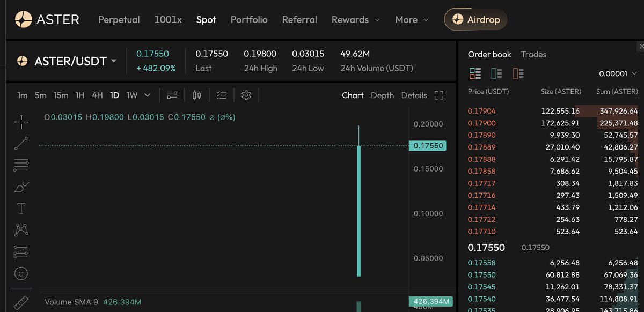Click the ask price 0.17890
The image size is (644, 312).
(x=481, y=135)
